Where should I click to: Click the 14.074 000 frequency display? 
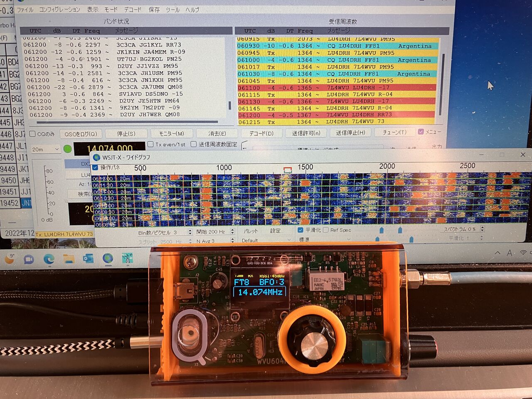tap(109, 148)
